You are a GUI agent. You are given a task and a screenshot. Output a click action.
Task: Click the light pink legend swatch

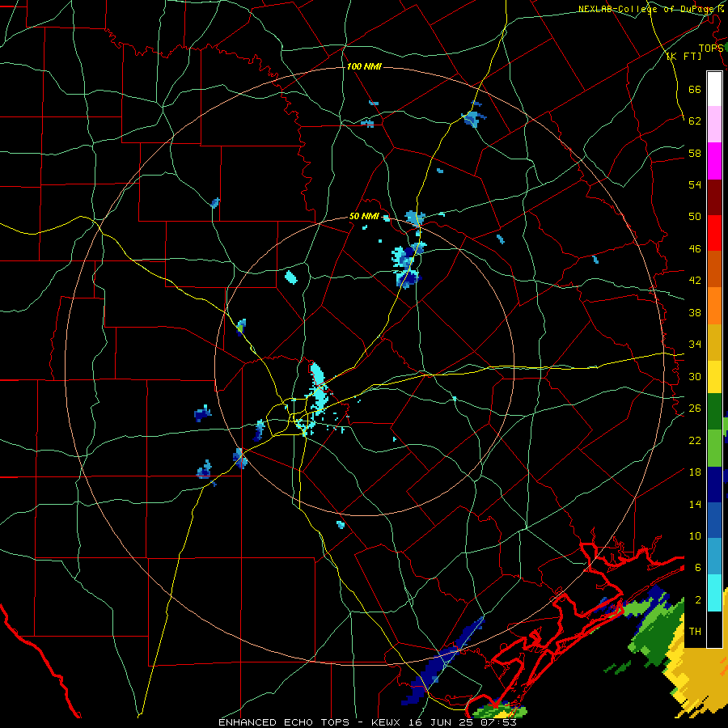click(714, 125)
